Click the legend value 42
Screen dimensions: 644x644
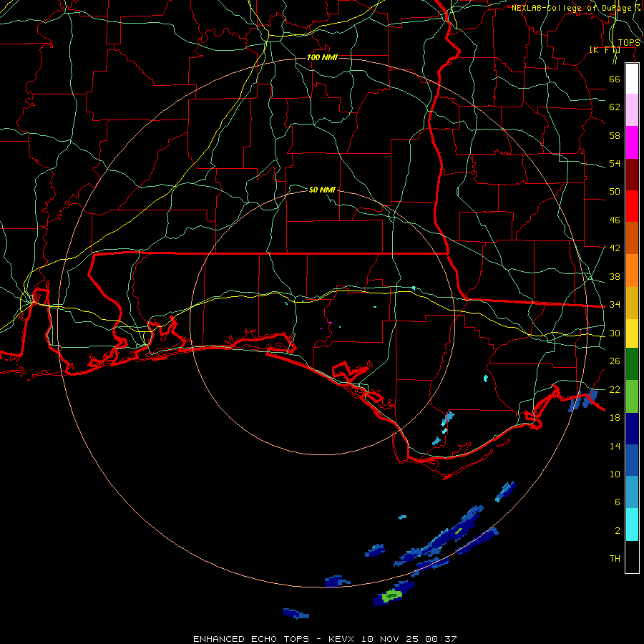click(x=615, y=248)
